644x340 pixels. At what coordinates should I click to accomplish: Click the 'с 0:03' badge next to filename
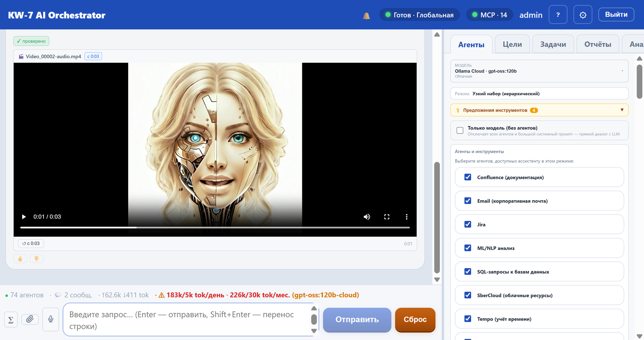pyautogui.click(x=93, y=56)
